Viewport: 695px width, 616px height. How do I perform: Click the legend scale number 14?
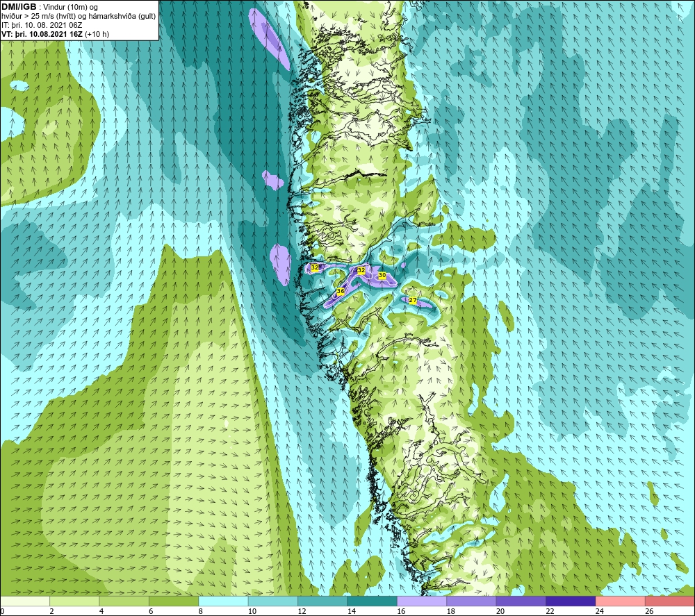[352, 611]
